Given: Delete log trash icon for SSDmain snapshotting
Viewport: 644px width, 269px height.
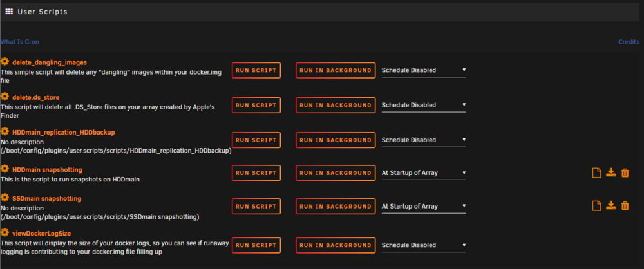Looking at the screenshot, I should [x=625, y=206].
